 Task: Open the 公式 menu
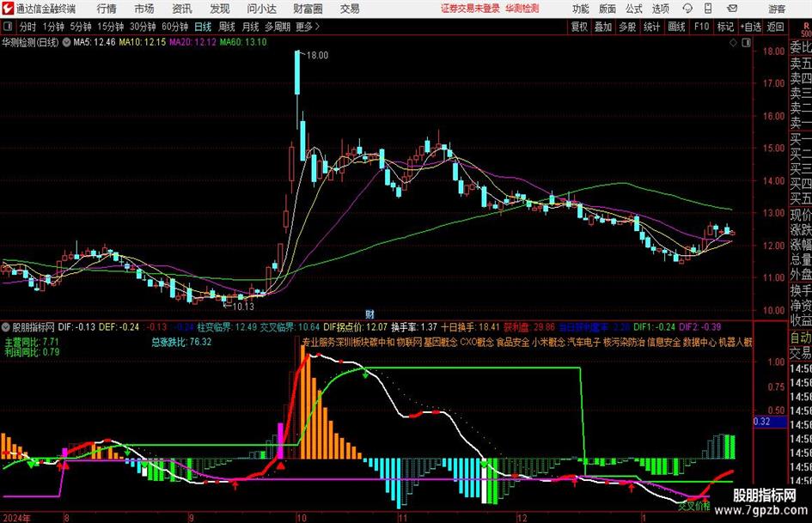(x=634, y=9)
